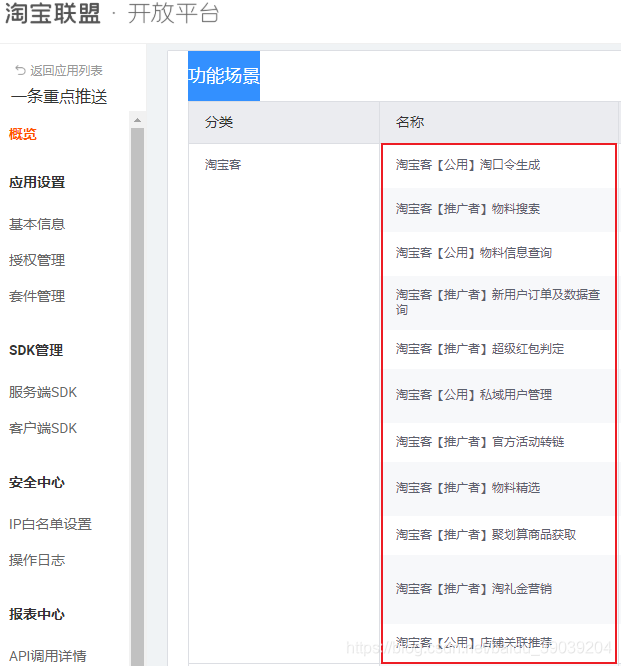Click the SDK管理 section heading

36,350
